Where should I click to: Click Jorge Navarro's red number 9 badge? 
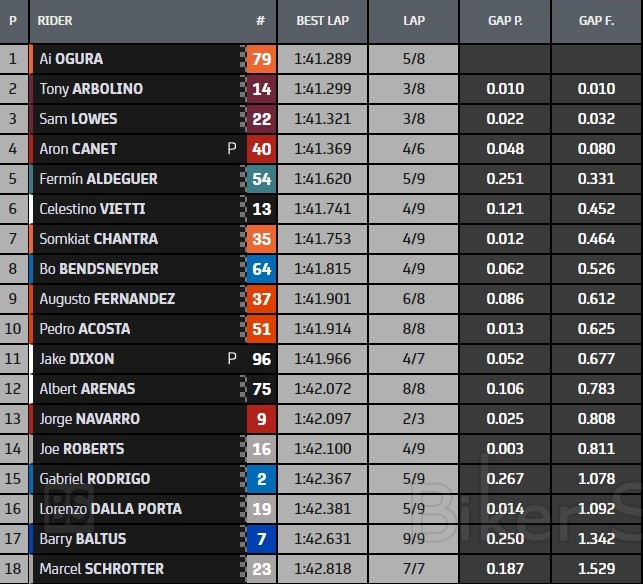tap(261, 419)
